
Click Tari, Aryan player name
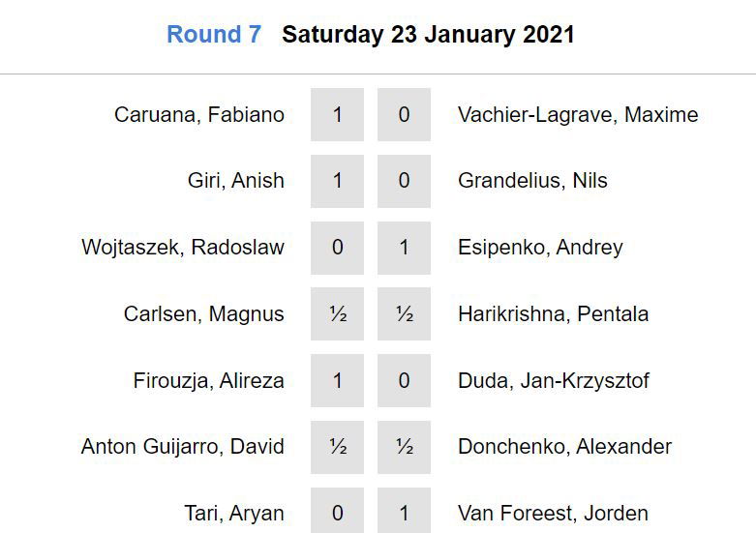click(234, 514)
